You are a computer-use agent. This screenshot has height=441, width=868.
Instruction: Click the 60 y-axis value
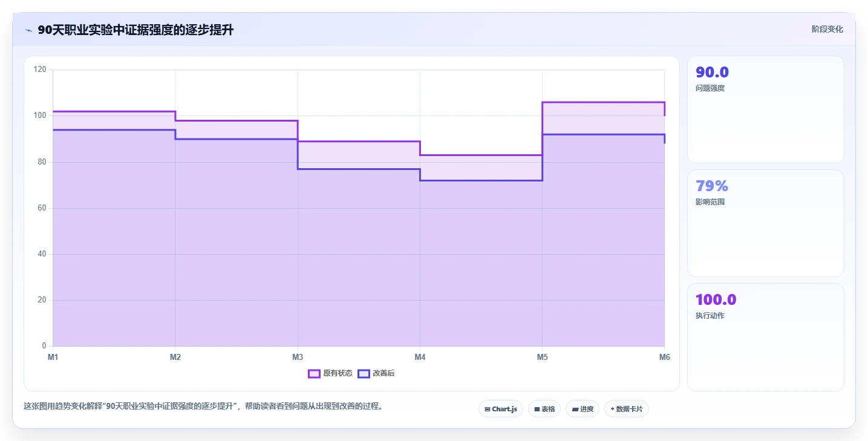pyautogui.click(x=42, y=207)
